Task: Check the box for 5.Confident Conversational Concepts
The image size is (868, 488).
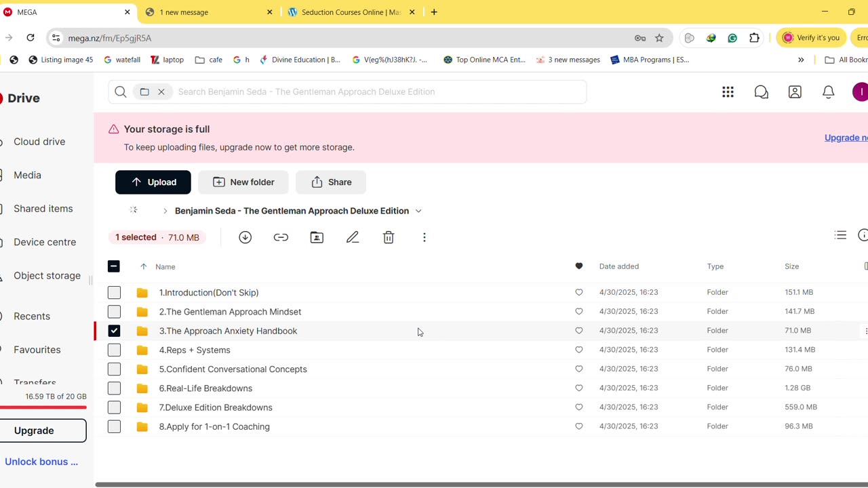Action: (x=114, y=369)
